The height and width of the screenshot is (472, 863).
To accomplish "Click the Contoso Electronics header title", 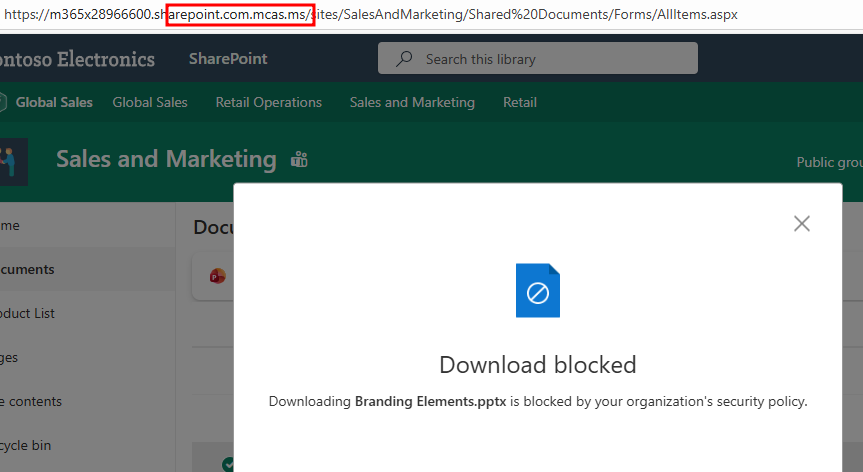I will 77,59.
